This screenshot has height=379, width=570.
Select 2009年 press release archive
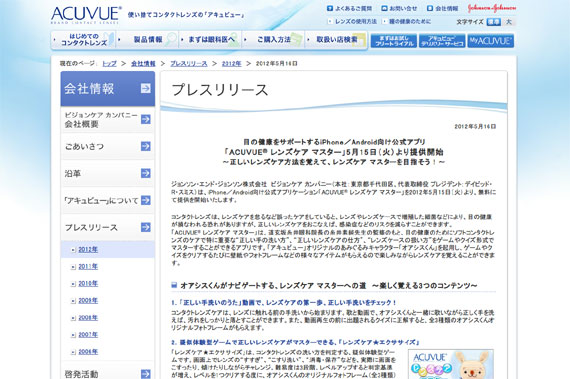(88, 301)
